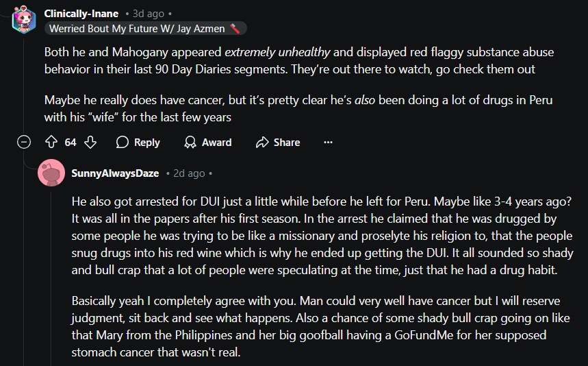Click SunnyAlwaysDaze's pink avatar icon
The width and height of the screenshot is (588, 366).
[x=52, y=173]
